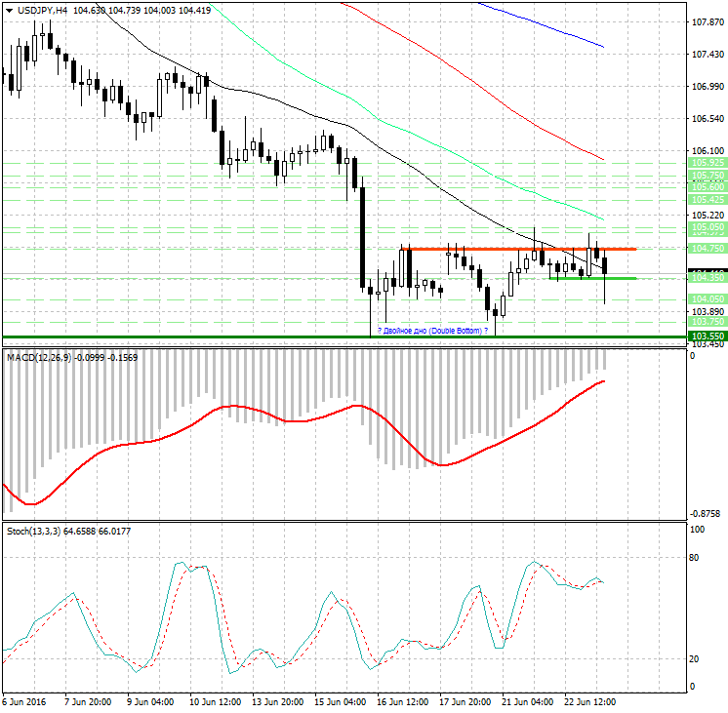Click the 105.050 price level label
This screenshot has height=713, width=728.
click(x=708, y=227)
